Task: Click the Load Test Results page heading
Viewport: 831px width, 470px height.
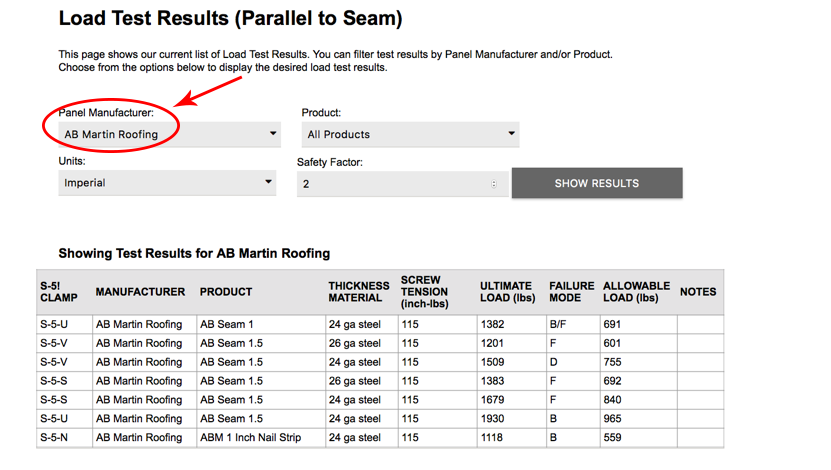Action: [231, 18]
